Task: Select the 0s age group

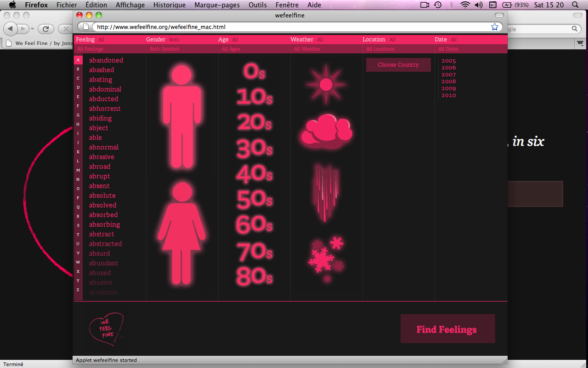Action: [x=254, y=71]
